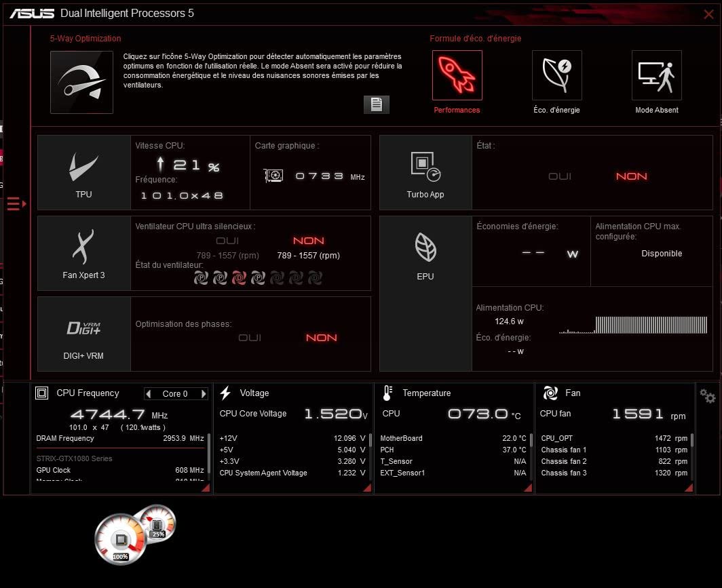The image size is (722, 588).
Task: Set Turbo App state to OUI
Action: click(559, 176)
